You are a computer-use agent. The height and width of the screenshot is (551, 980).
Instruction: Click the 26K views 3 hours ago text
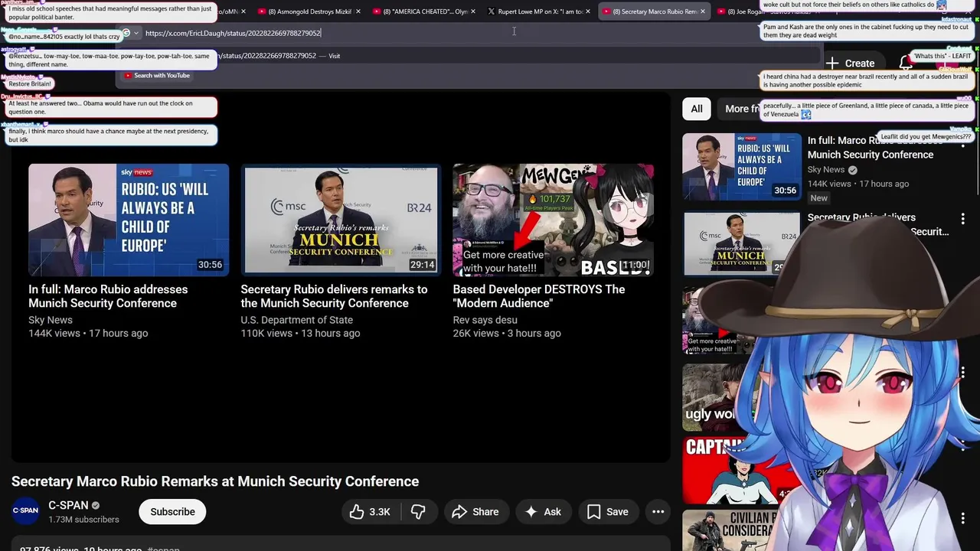point(507,333)
